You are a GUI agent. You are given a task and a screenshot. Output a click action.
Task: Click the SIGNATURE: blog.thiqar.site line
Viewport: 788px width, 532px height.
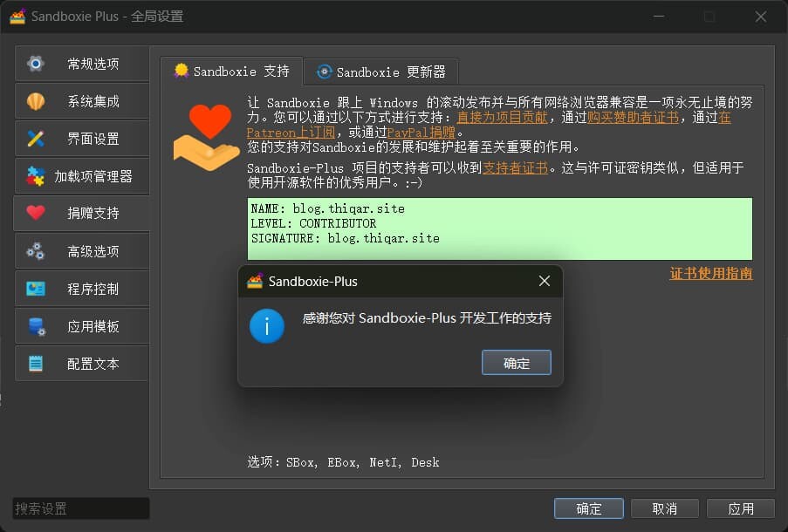(346, 238)
